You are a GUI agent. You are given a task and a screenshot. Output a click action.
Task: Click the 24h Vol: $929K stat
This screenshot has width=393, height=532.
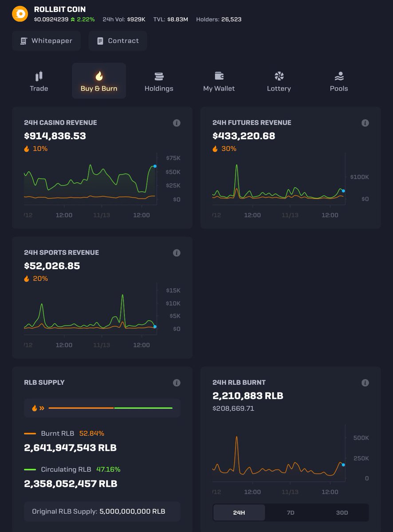[124, 20]
